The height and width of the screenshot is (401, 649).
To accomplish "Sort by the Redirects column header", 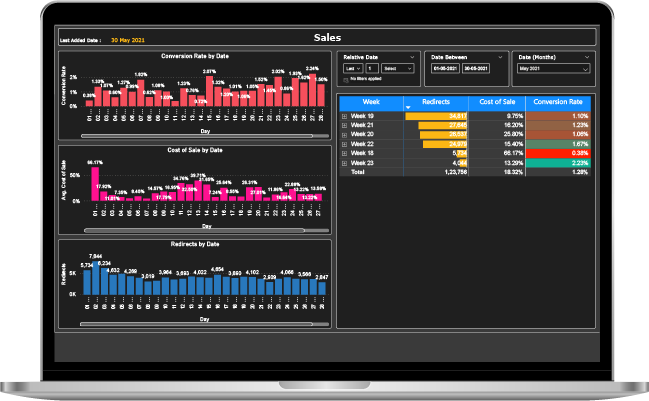I will click(436, 102).
